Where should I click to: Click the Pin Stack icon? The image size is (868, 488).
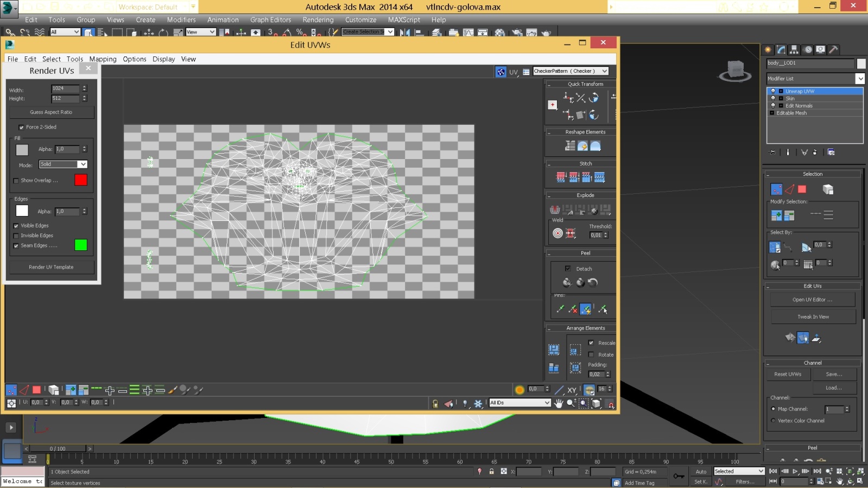[773, 152]
